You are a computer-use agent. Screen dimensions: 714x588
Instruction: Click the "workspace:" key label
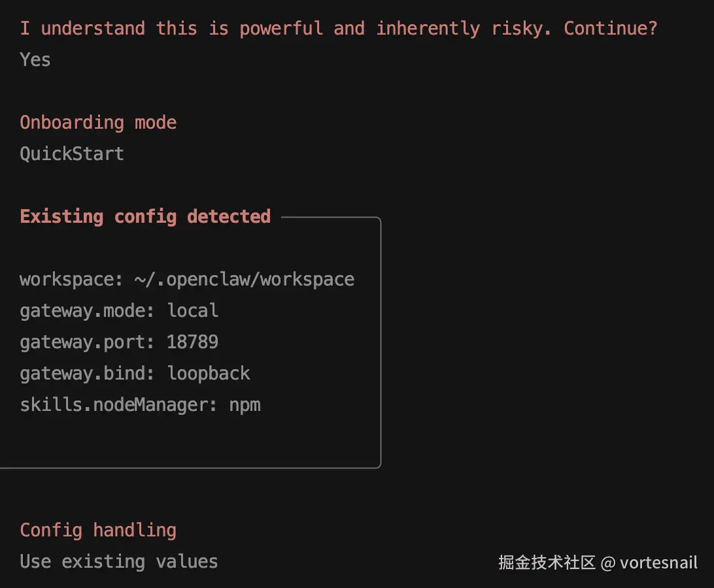coord(71,279)
